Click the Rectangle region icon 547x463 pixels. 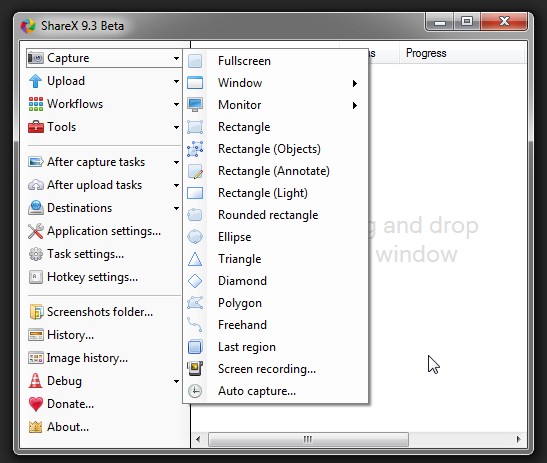pos(195,127)
